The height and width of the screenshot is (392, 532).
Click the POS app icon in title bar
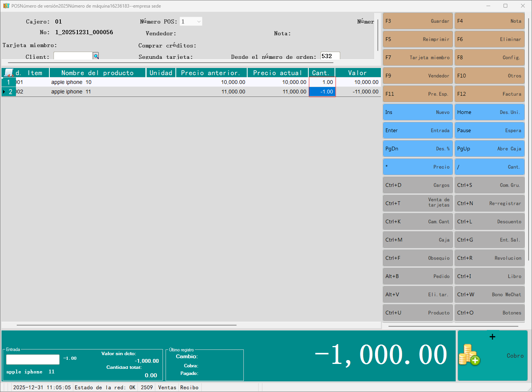click(x=6, y=6)
